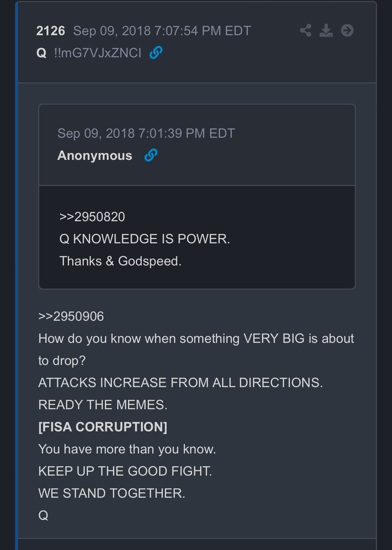
Task: Open post number 2126
Action: (51, 31)
